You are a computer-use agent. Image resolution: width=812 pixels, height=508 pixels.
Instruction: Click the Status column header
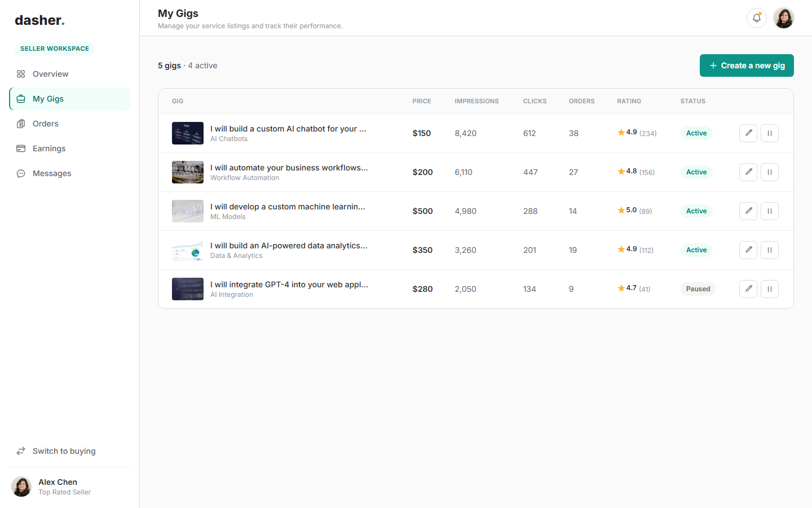(692, 101)
